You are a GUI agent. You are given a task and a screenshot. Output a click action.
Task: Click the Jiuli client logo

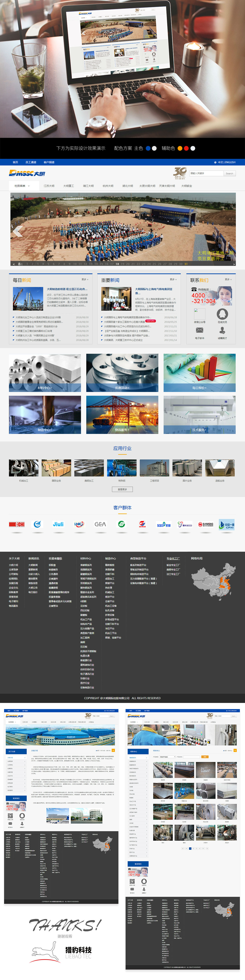[58, 524]
